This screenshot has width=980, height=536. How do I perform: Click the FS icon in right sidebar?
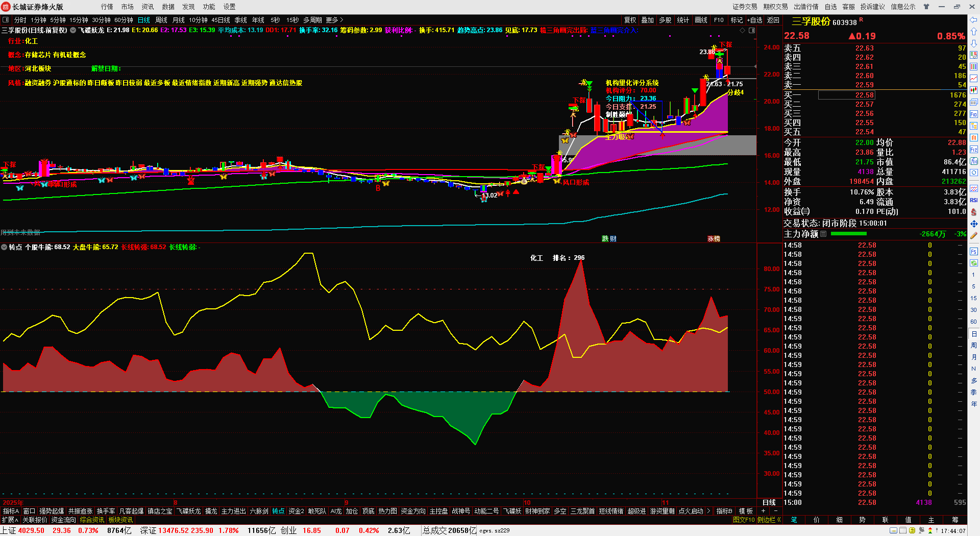(974, 252)
